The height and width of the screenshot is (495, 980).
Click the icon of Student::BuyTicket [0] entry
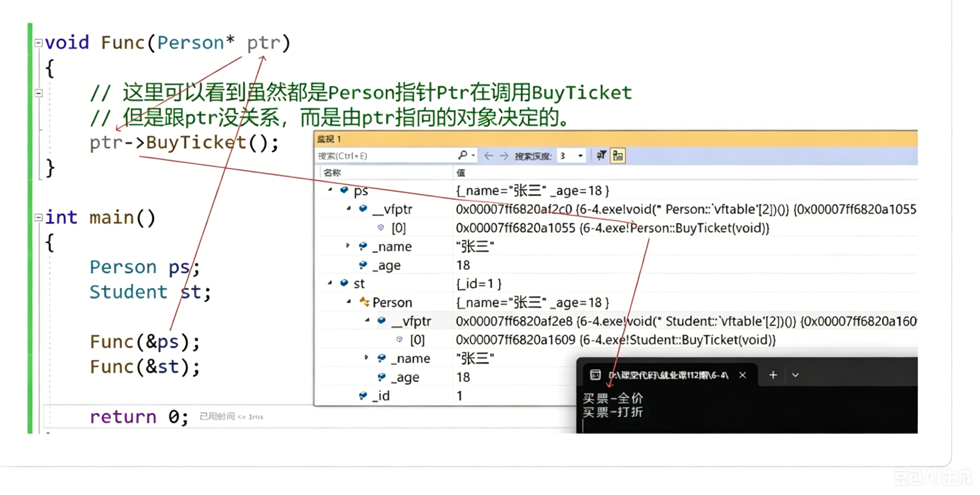[399, 339]
